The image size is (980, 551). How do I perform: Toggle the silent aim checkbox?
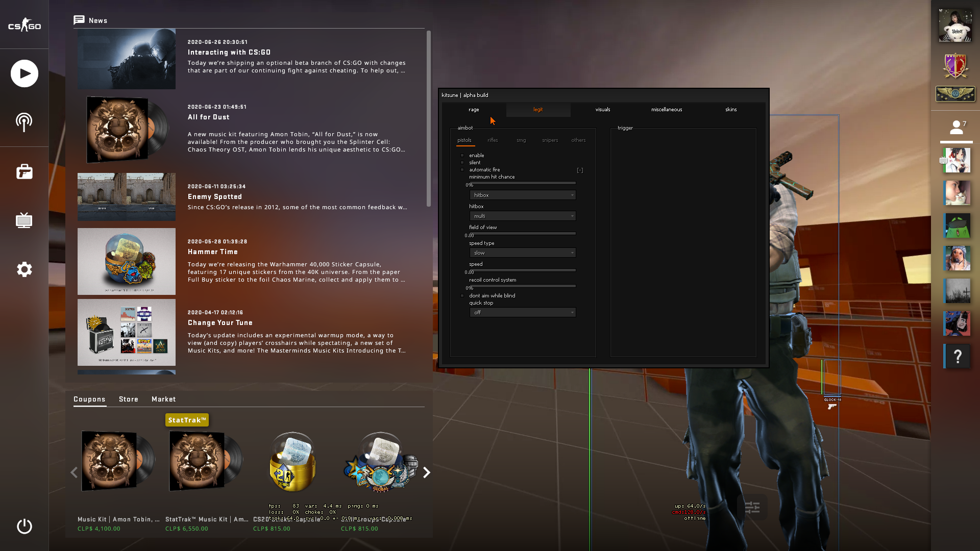pyautogui.click(x=462, y=162)
